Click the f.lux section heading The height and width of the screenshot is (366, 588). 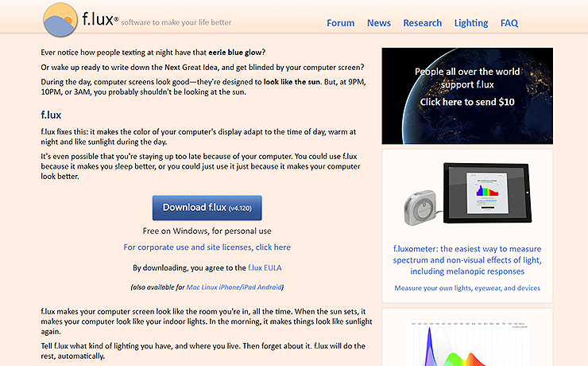pos(51,115)
